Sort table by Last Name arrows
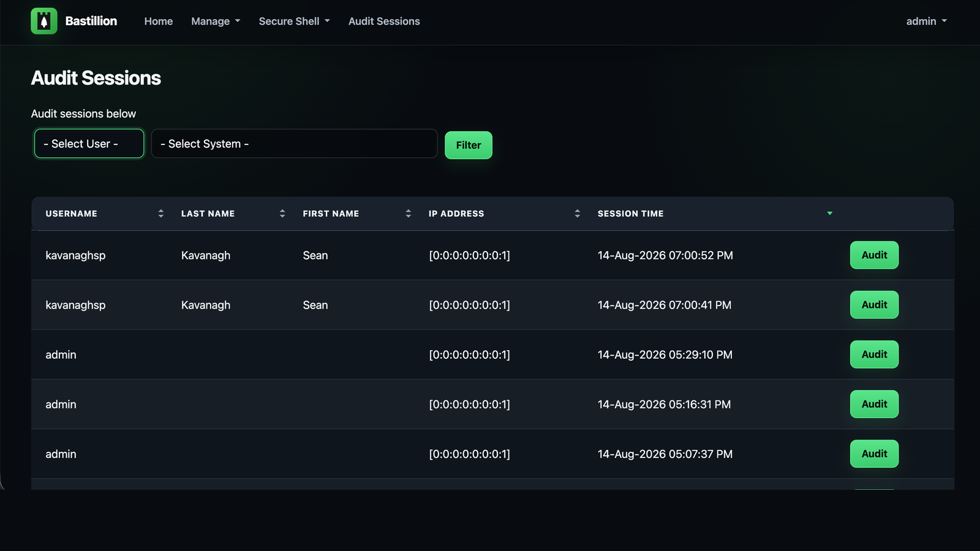Viewport: 980px width, 551px height. (x=282, y=214)
